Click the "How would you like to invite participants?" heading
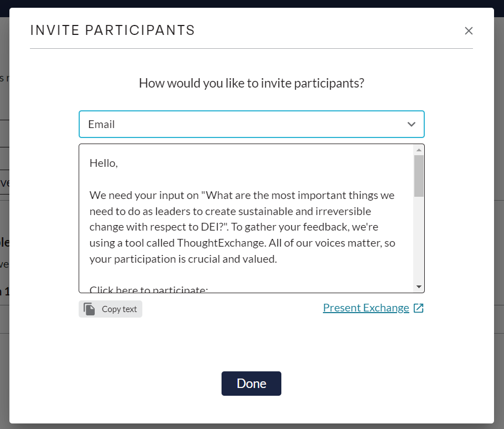504x429 pixels. [251, 83]
